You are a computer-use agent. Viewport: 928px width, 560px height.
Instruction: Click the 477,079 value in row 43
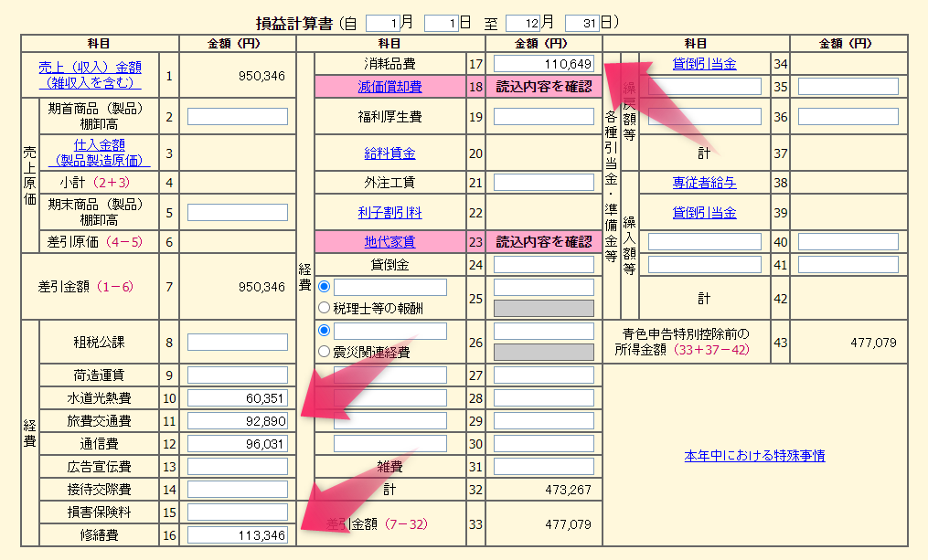(x=873, y=343)
